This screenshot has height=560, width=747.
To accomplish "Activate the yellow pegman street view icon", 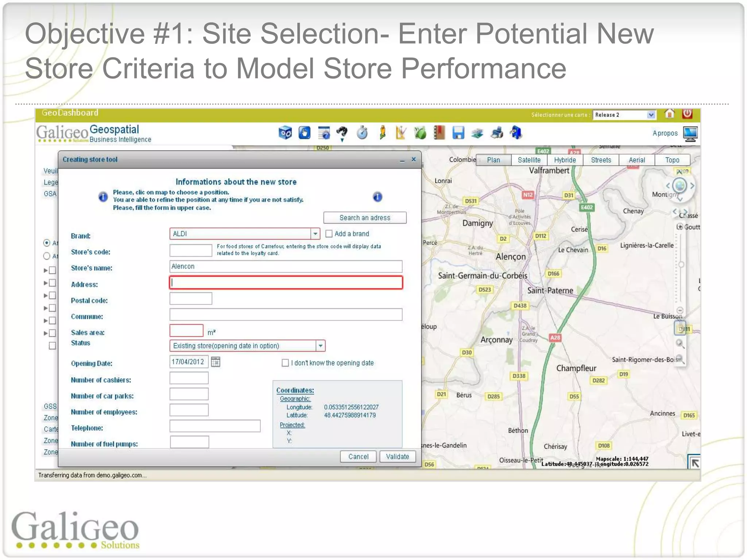I will [382, 133].
